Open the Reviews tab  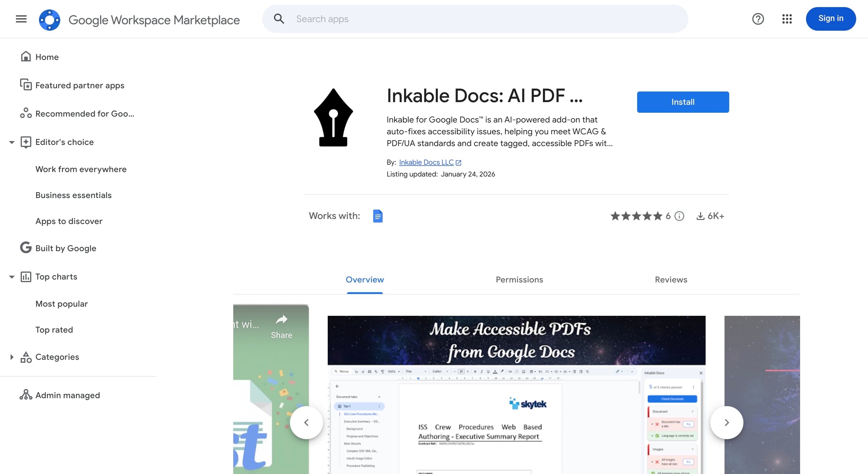(671, 280)
